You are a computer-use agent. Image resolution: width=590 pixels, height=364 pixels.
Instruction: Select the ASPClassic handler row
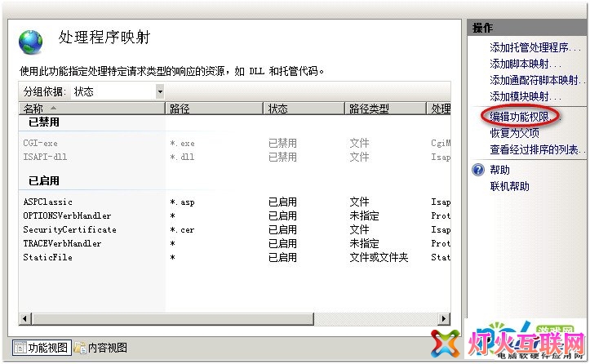pos(235,202)
